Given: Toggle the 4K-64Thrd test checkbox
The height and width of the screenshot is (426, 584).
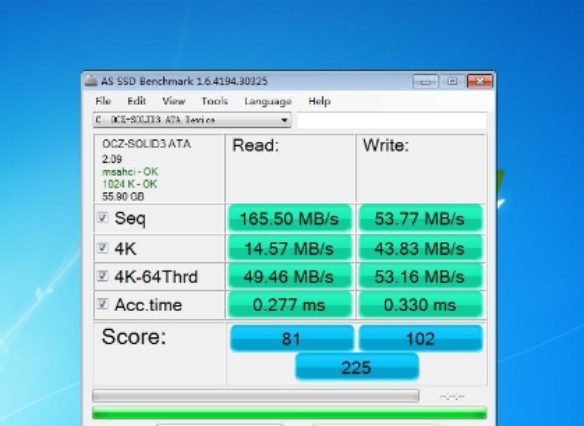Looking at the screenshot, I should (x=103, y=276).
